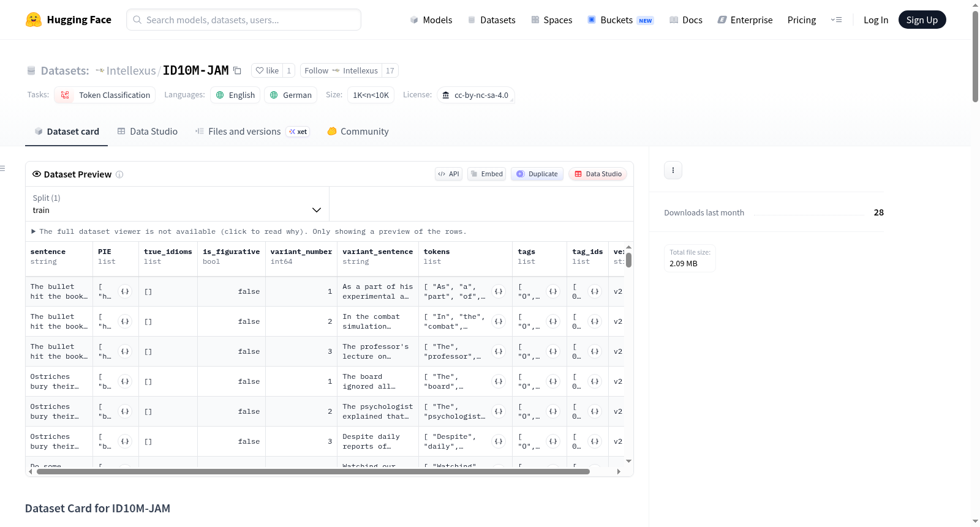The image size is (980, 527).
Task: Click the API button in Dataset Preview
Action: [x=448, y=174]
